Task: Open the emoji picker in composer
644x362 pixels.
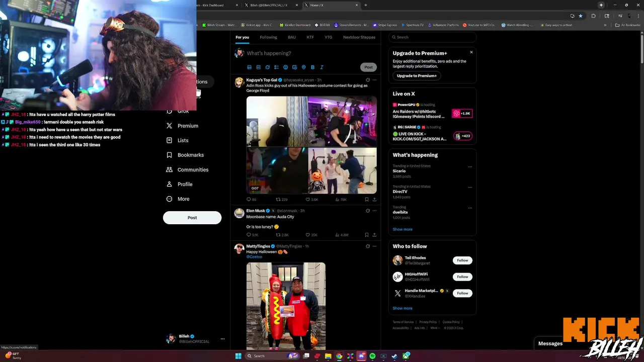Action: pos(285,67)
